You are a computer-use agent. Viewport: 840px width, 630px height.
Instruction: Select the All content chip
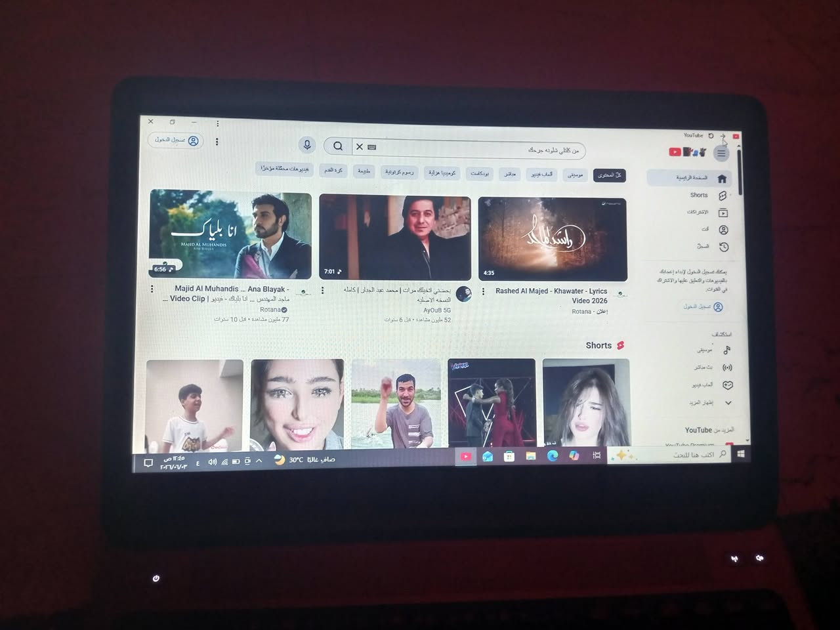pyautogui.click(x=609, y=175)
